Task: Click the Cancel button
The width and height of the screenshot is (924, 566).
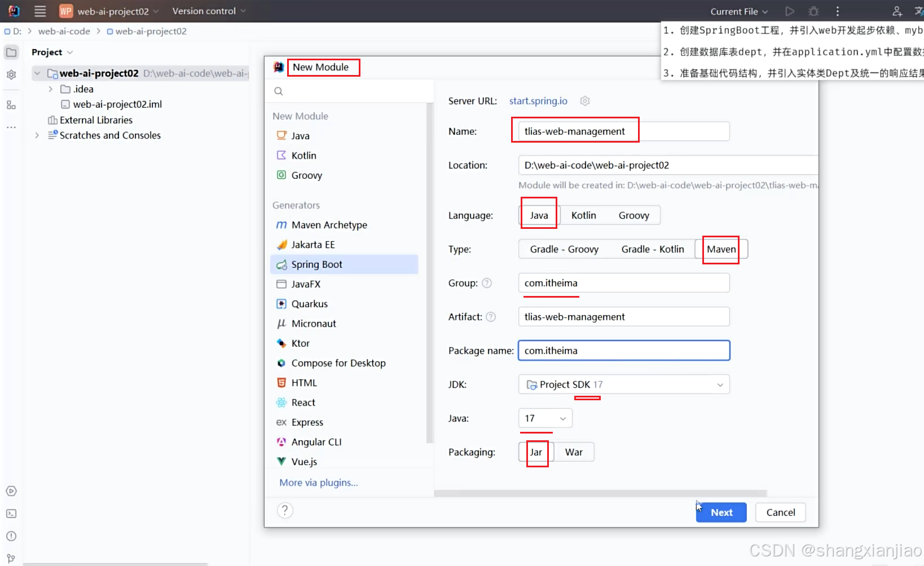Action: click(781, 512)
